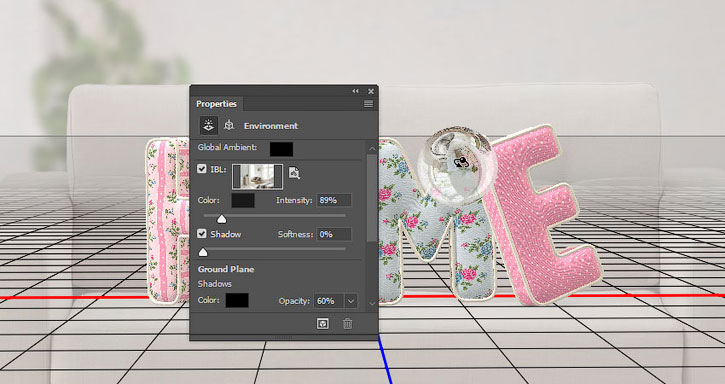This screenshot has height=384, width=725.
Task: Click the trash delete icon
Action: (348, 323)
